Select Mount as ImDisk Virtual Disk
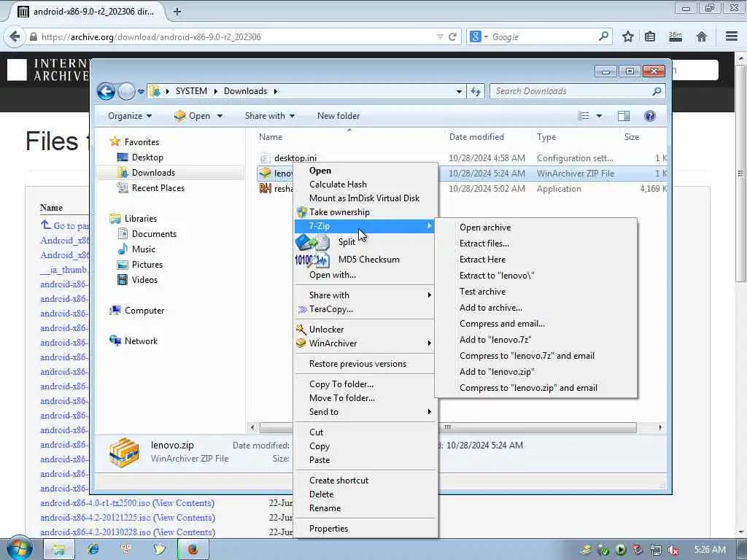Screen dimensions: 747x560 pyautogui.click(x=364, y=198)
